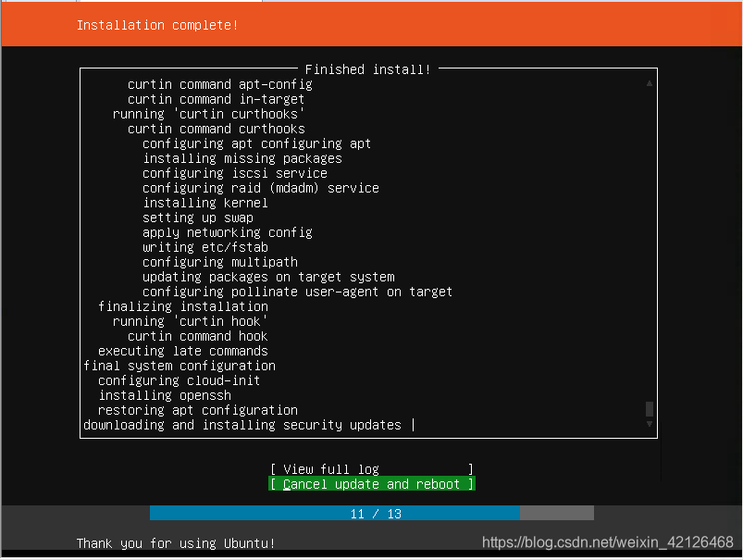Select 'curtin command in-target' log line
Image resolution: width=743 pixels, height=560 pixels.
217,99
